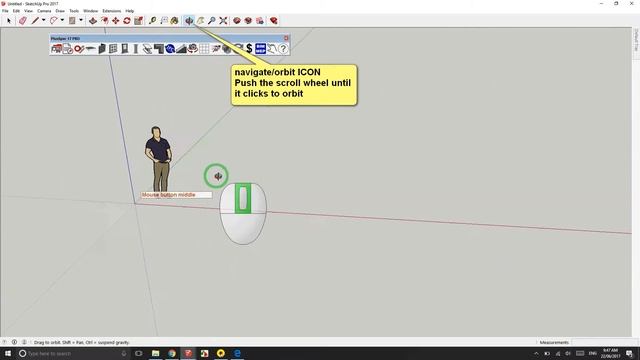Open the Task View taskbar button
Viewport: 640px width, 360px height.
[139, 353]
